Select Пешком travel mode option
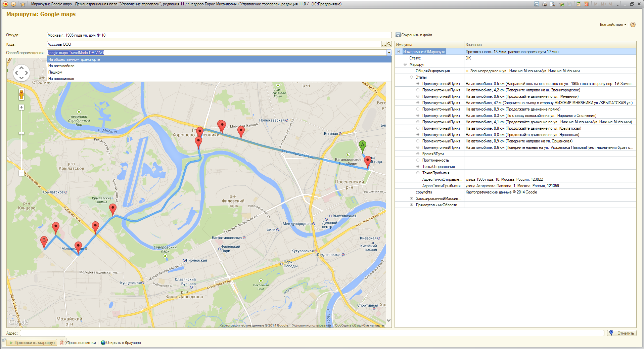This screenshot has height=349, width=644. [x=219, y=72]
